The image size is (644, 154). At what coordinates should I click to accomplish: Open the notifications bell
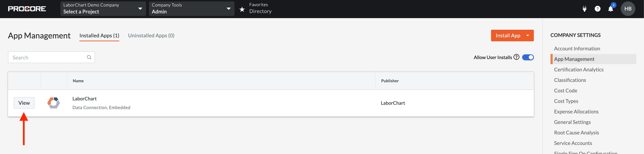[610, 9]
